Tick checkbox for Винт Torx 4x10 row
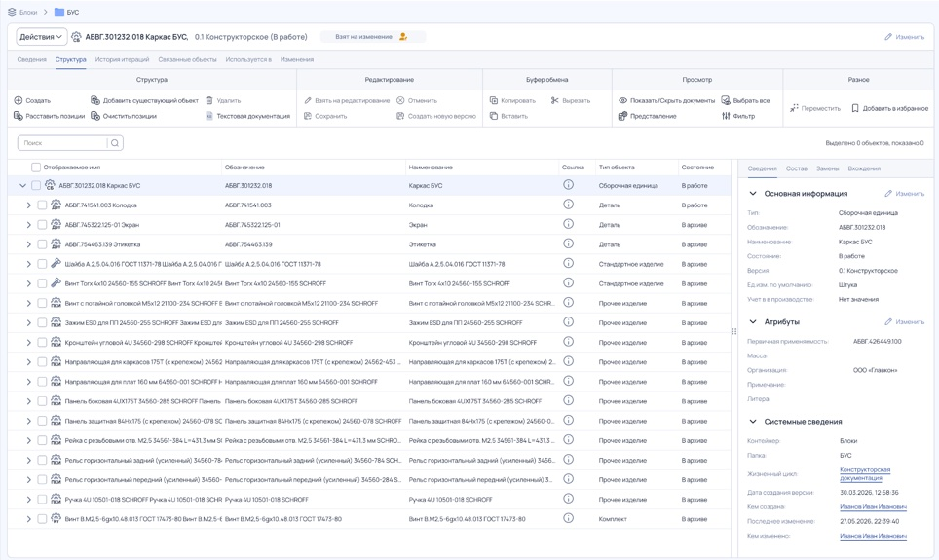This screenshot has width=939, height=560. click(x=42, y=283)
